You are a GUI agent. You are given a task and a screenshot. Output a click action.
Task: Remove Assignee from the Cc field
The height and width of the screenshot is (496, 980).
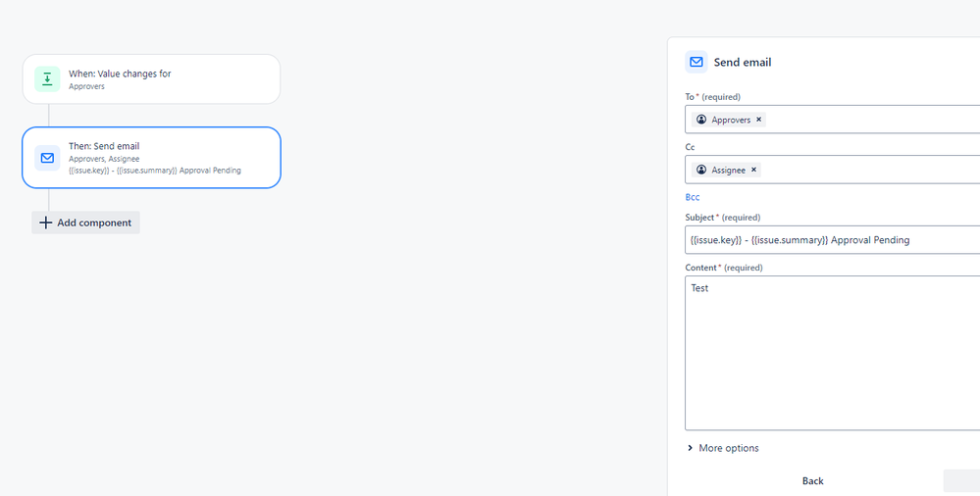click(753, 170)
